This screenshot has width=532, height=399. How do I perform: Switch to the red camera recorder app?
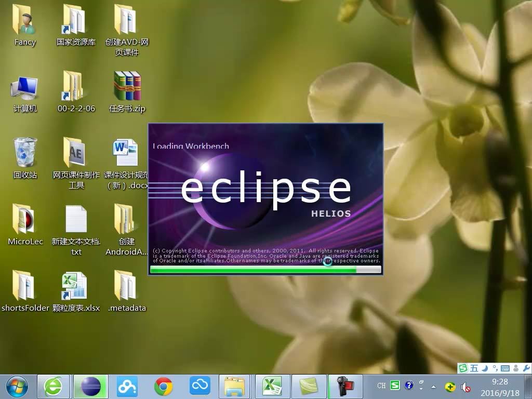[x=345, y=387]
